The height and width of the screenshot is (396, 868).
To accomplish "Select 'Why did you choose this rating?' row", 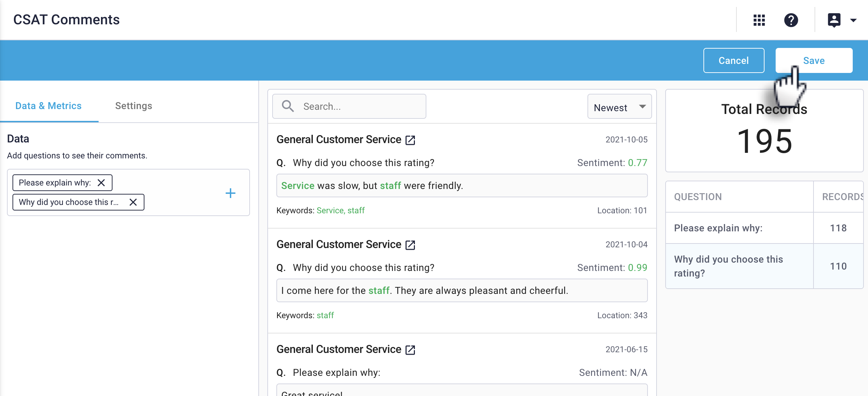I will click(739, 266).
